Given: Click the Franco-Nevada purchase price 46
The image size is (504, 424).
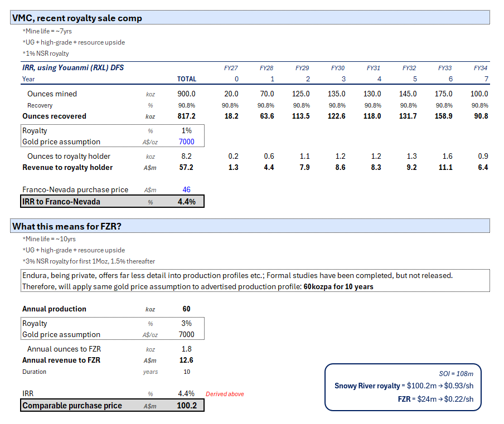Looking at the screenshot, I should click(x=186, y=190).
